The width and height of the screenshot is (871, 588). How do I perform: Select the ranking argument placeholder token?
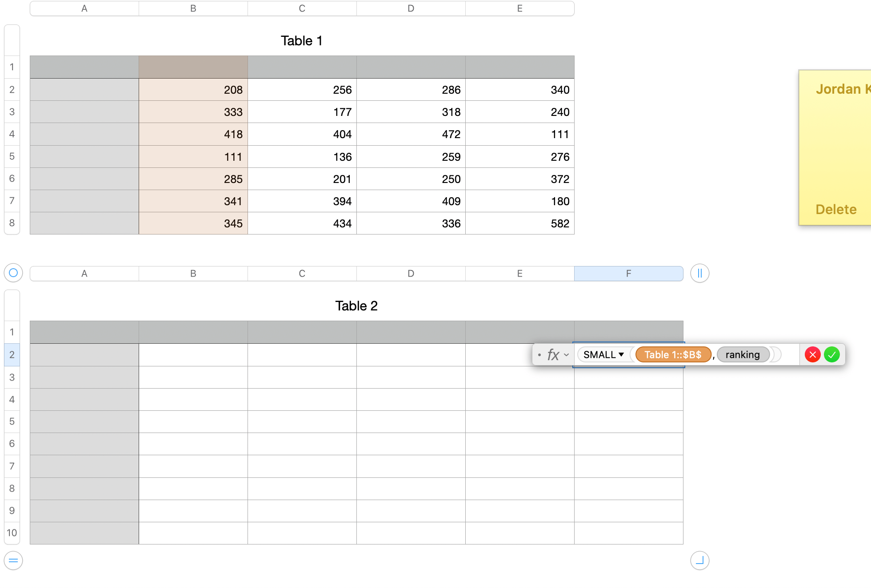tap(743, 354)
